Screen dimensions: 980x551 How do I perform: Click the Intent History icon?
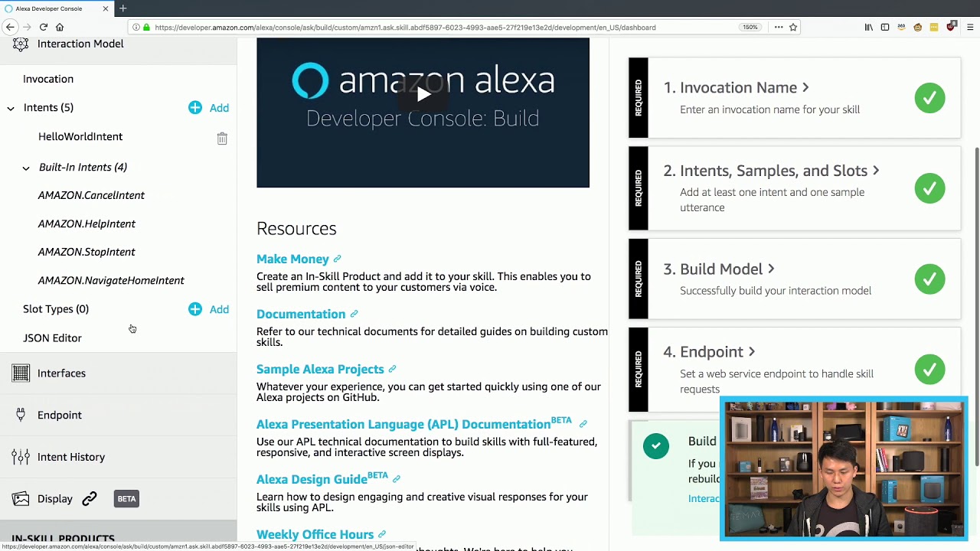coord(21,457)
